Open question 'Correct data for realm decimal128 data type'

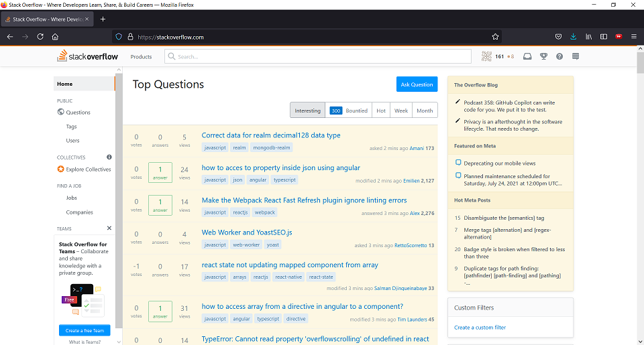tap(271, 135)
